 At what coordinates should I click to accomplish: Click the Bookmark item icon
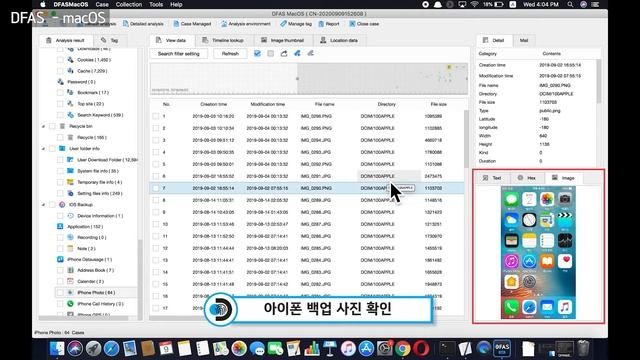click(x=71, y=93)
